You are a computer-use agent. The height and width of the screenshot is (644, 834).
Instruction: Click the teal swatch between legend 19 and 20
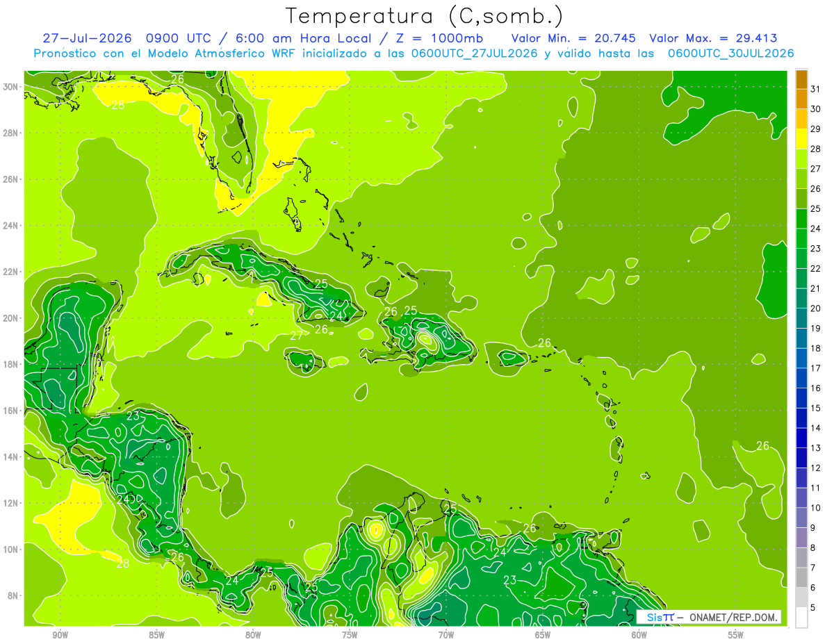(x=801, y=318)
